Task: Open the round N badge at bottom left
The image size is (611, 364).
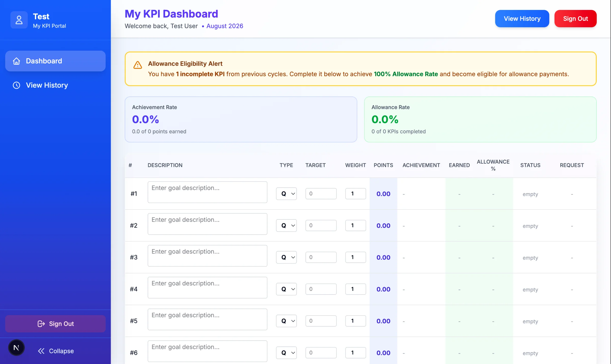Action: coord(16,348)
